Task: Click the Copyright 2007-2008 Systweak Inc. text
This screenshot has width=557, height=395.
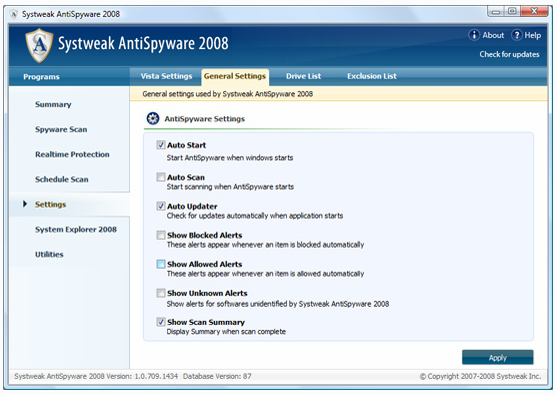Action: tap(480, 376)
